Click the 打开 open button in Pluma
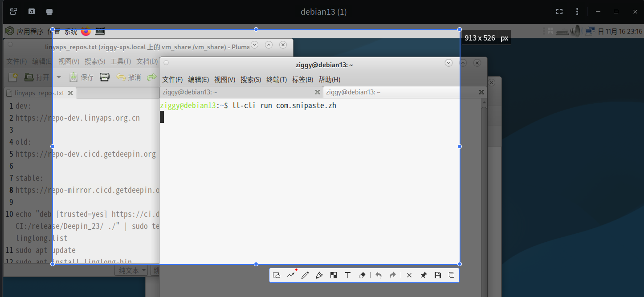644x297 pixels. tap(37, 77)
